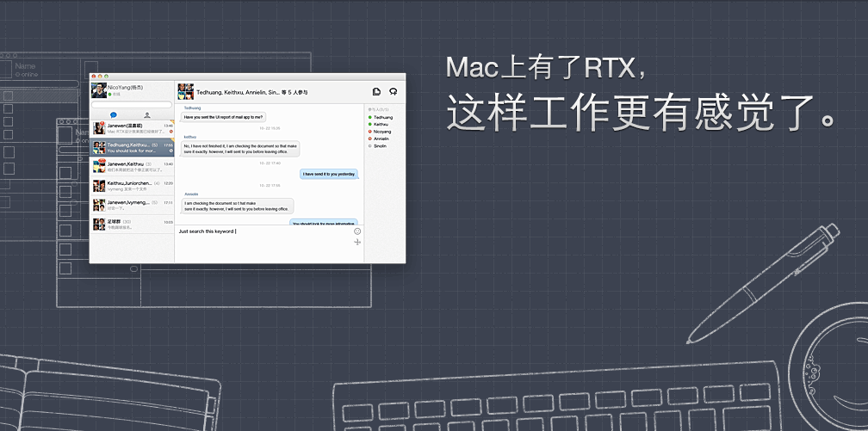Open the chat history bubble icon in header
868x431 pixels.
[x=394, y=91]
